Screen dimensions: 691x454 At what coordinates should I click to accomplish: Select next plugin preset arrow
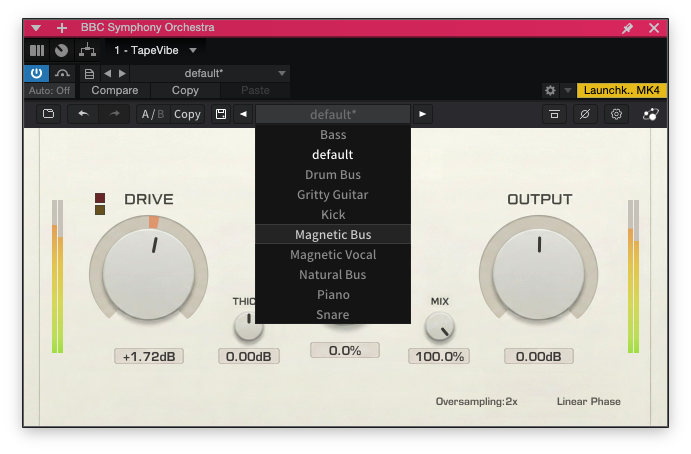coord(422,114)
